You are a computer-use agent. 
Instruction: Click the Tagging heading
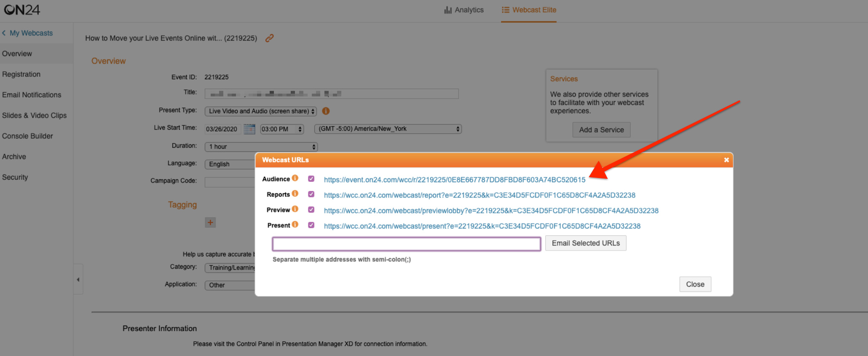(x=182, y=205)
